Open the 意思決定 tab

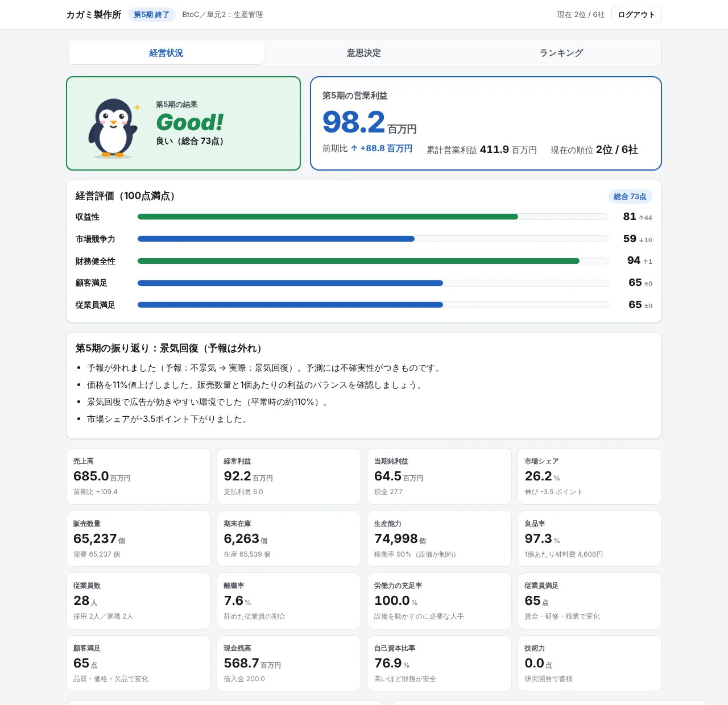(364, 53)
